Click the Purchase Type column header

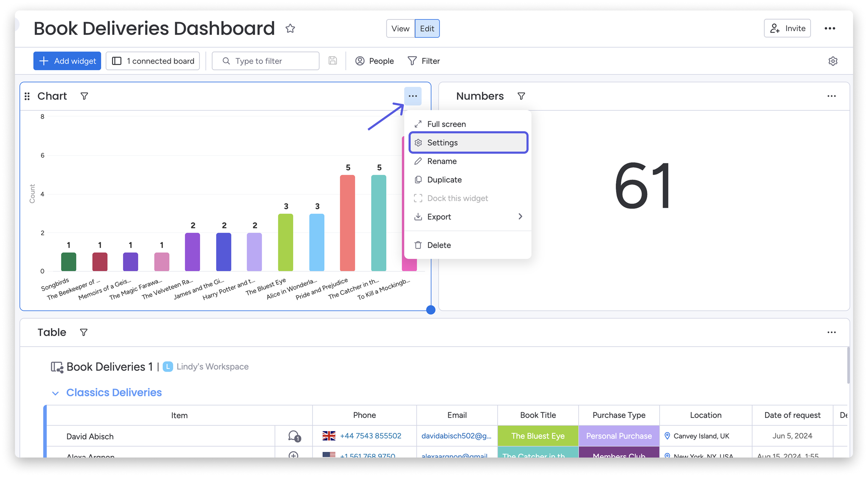(619, 415)
